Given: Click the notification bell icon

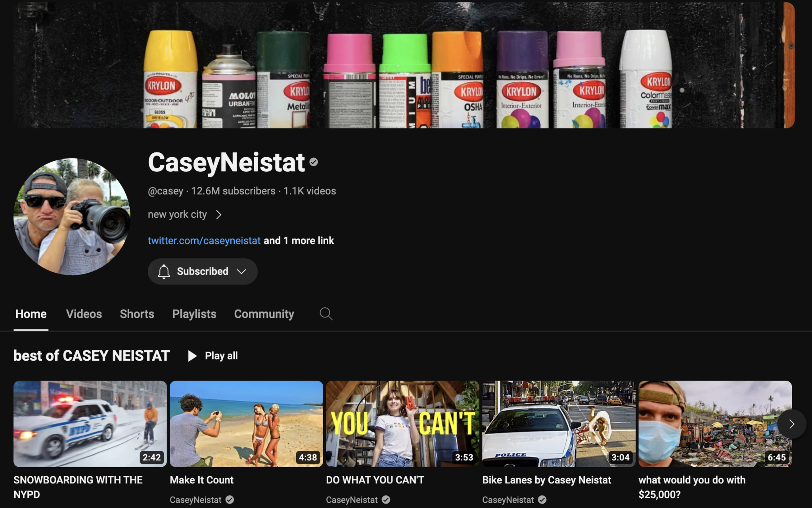Looking at the screenshot, I should 164,271.
